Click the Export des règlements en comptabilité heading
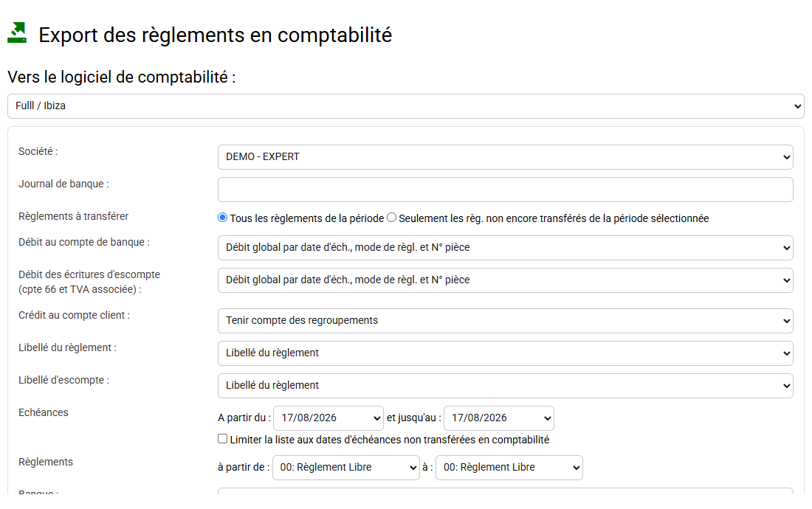Viewport: 812px width, 509px height. 215,35
